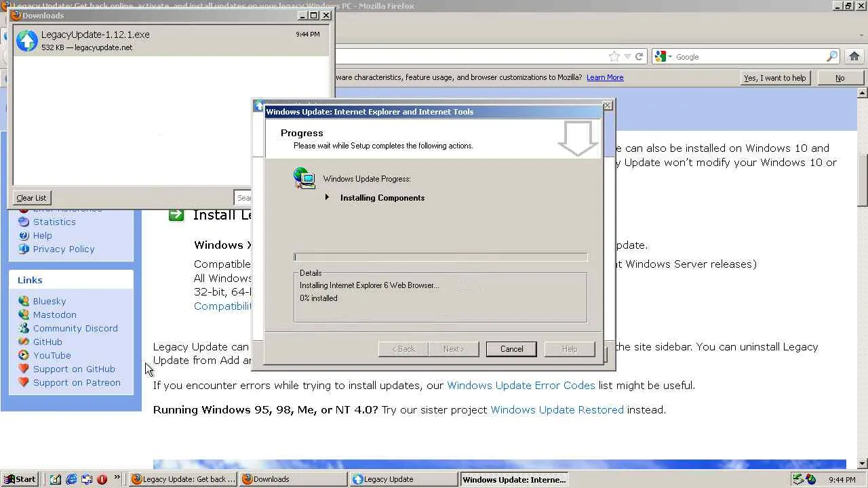Viewport: 868px width, 488px height.
Task: Click the Mastodon link icon
Action: [24, 314]
